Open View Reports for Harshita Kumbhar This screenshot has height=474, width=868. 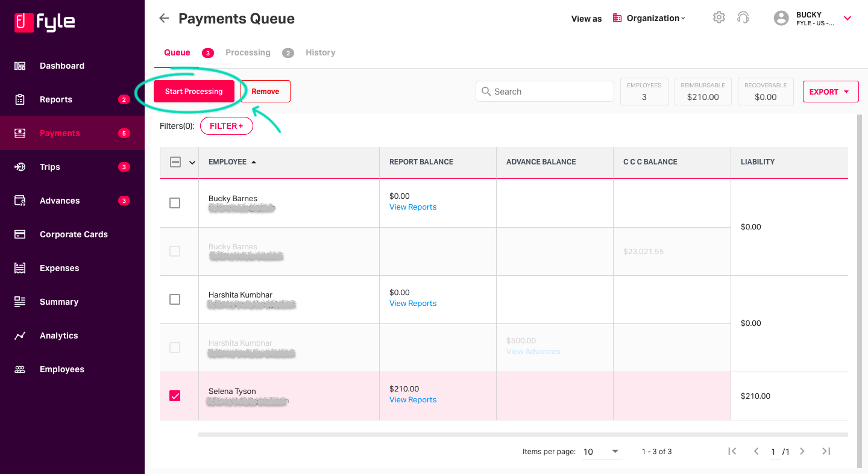[412, 303]
